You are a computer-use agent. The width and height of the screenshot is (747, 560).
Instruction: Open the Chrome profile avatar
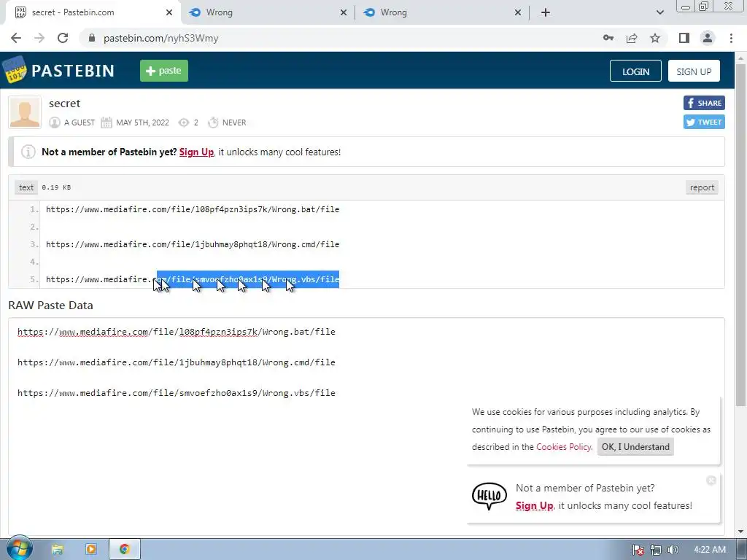pos(708,38)
